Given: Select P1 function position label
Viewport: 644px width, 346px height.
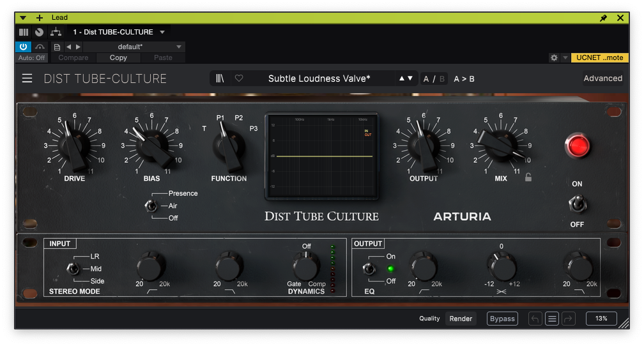Looking at the screenshot, I should [220, 118].
